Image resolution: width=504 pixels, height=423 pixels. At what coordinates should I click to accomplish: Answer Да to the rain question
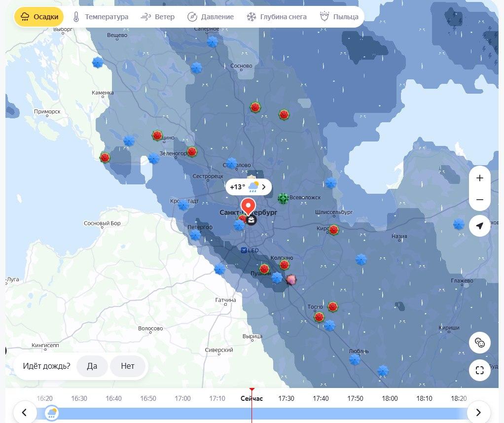click(x=92, y=366)
